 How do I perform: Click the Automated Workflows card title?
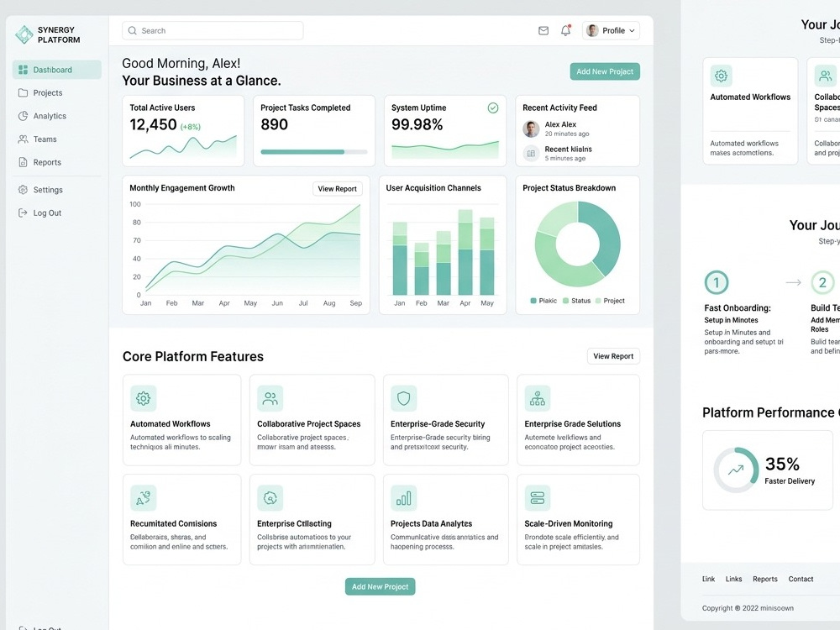pyautogui.click(x=171, y=423)
